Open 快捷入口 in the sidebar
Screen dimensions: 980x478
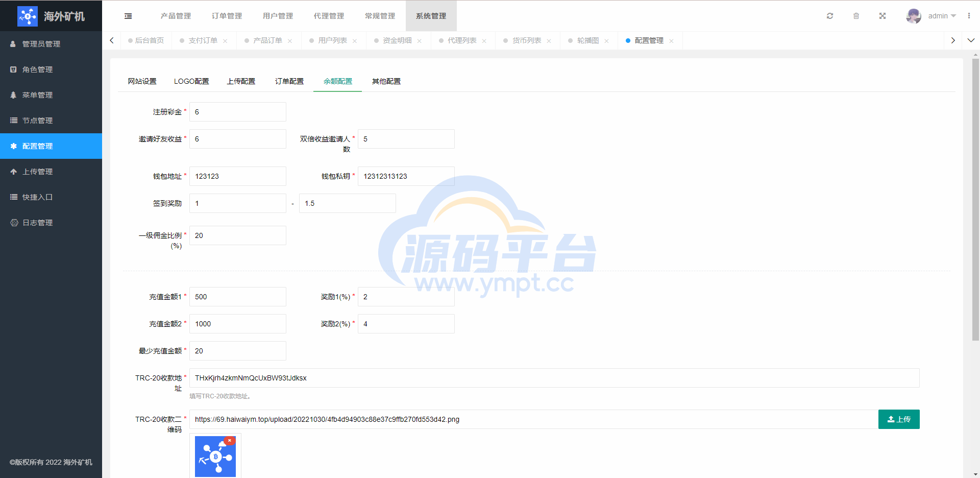(51, 197)
